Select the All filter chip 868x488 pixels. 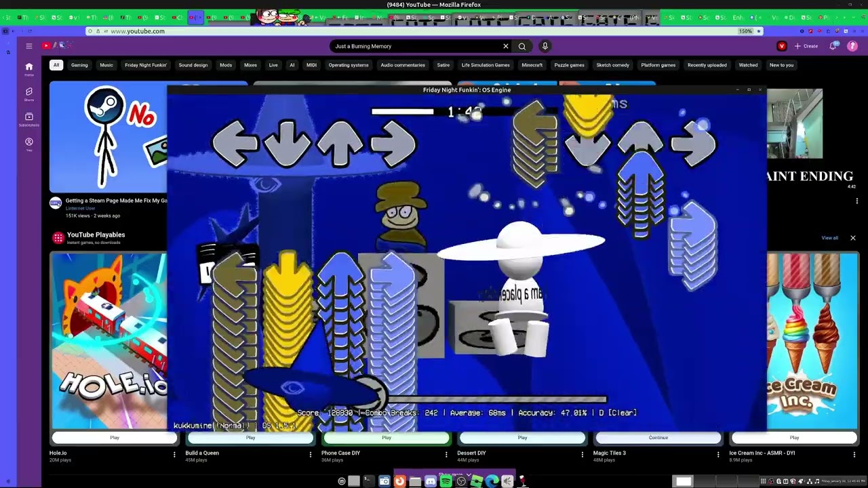[x=56, y=65]
